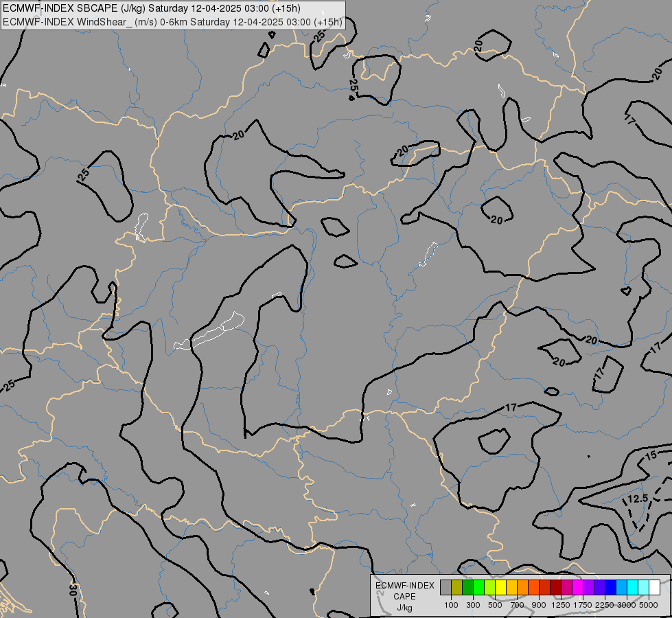The height and width of the screenshot is (618, 672).
Task: Click legend value 2250
Action: (x=605, y=605)
